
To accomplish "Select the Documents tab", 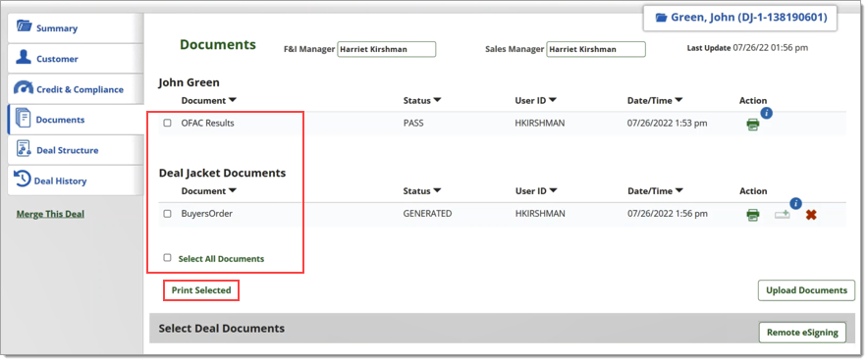I will [76, 120].
